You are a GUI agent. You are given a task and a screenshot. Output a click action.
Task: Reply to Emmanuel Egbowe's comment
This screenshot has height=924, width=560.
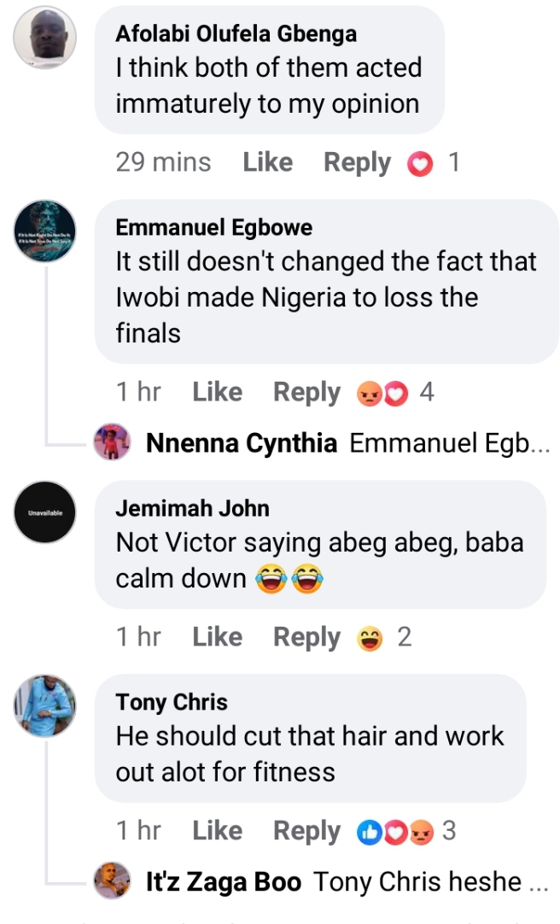(306, 392)
